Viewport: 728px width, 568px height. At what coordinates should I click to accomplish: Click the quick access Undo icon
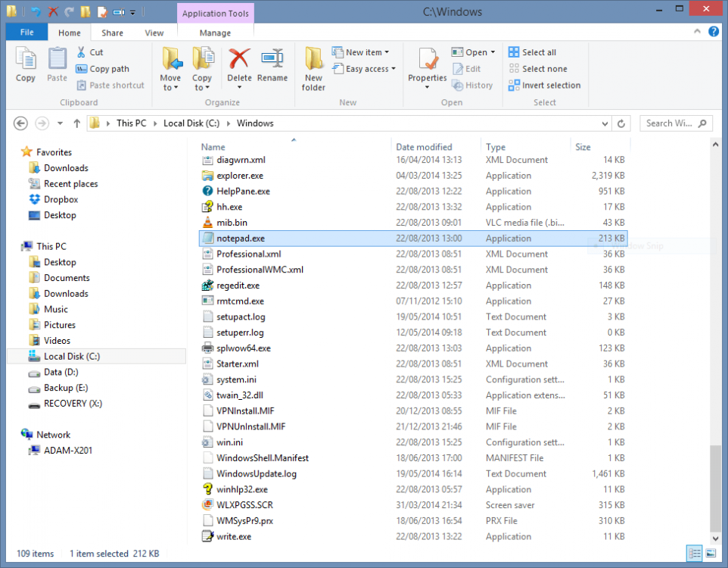[x=36, y=12]
